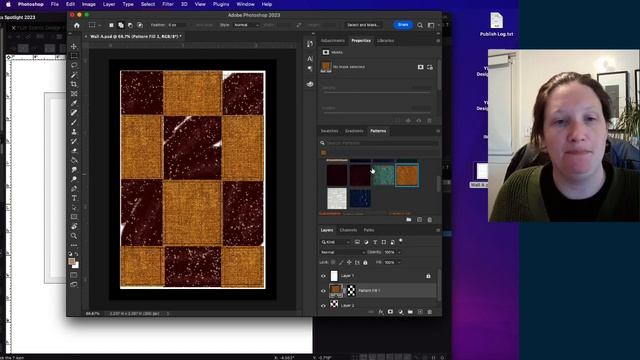Click the foreground color swatch
640x360 pixels.
(x=71, y=261)
